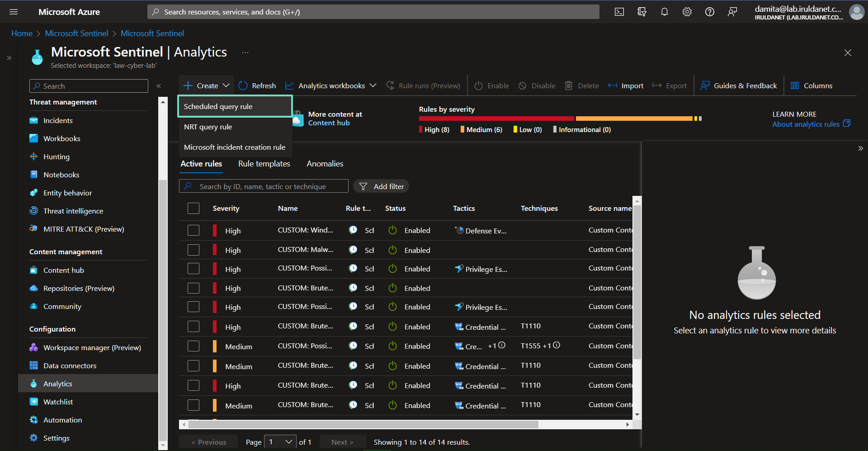Screen dimensions: 868x451
Task: Select NRT query rule
Action: coord(235,127)
